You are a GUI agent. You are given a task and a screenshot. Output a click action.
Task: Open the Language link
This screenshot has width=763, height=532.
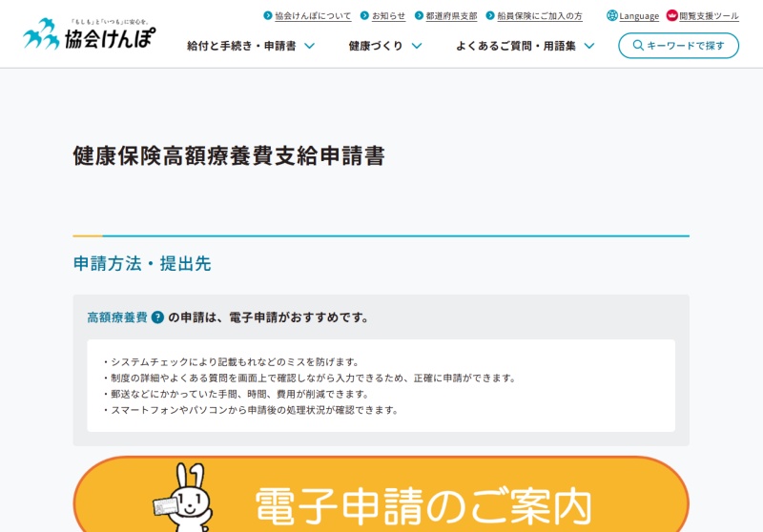point(639,16)
